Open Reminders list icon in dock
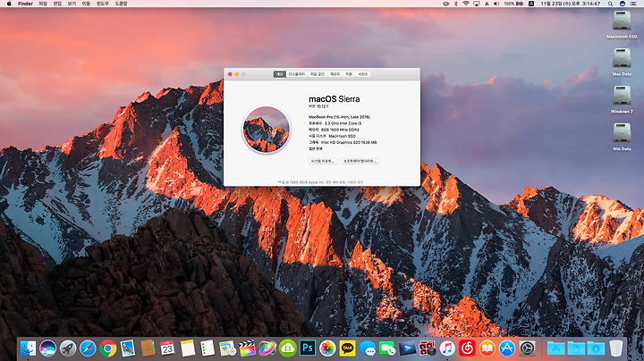Screen dimensions: 644x361 point(208,348)
